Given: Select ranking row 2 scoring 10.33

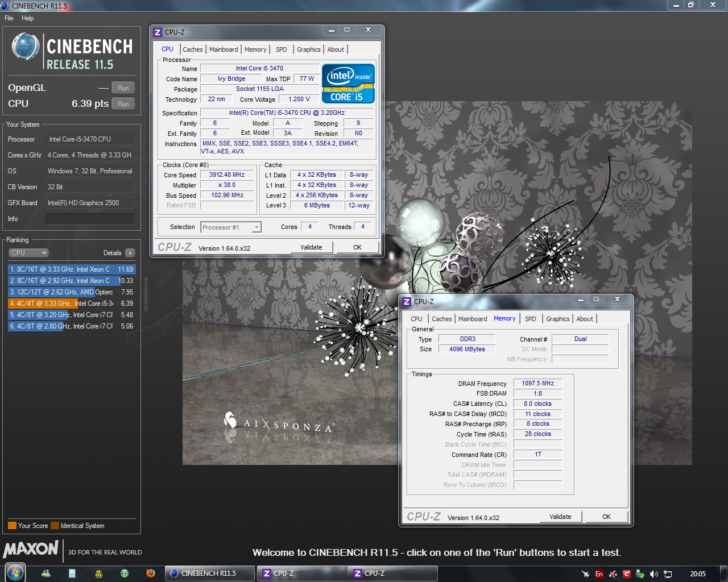Looking at the screenshot, I should [71, 281].
